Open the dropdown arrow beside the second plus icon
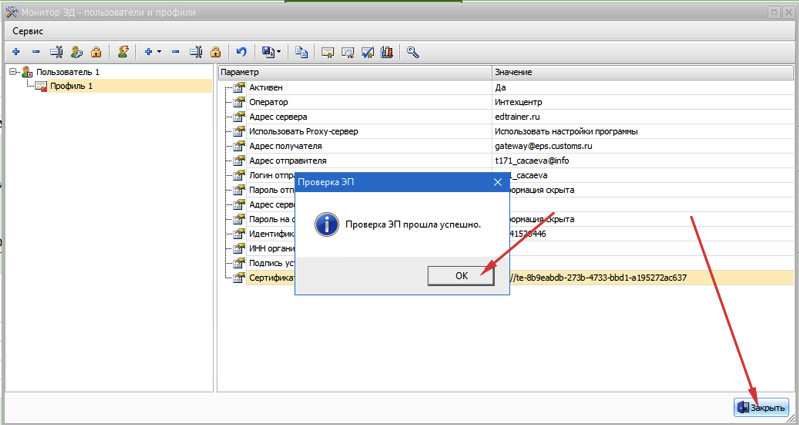 point(160,52)
